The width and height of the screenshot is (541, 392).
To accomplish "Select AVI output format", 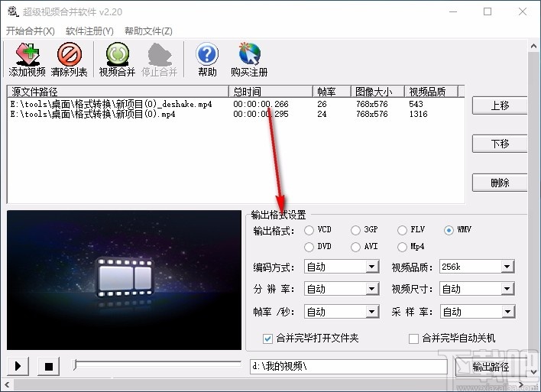I will pos(355,247).
